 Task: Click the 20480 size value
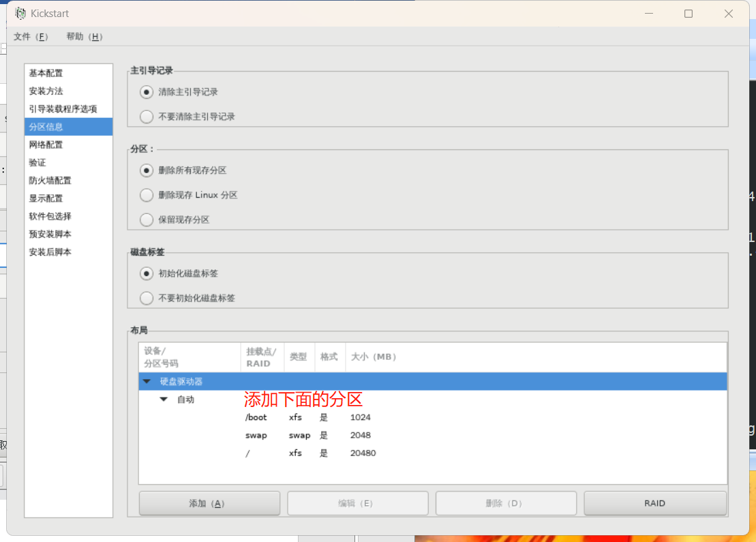pyautogui.click(x=363, y=453)
